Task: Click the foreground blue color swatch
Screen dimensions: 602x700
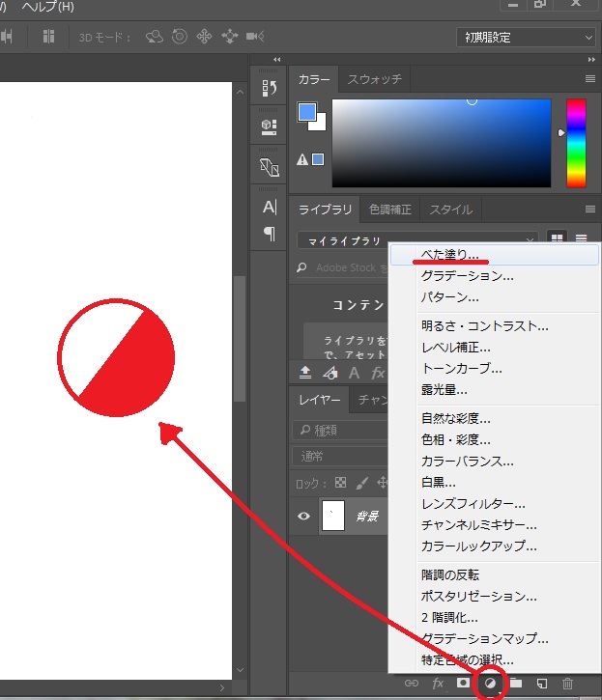Action: click(x=306, y=111)
